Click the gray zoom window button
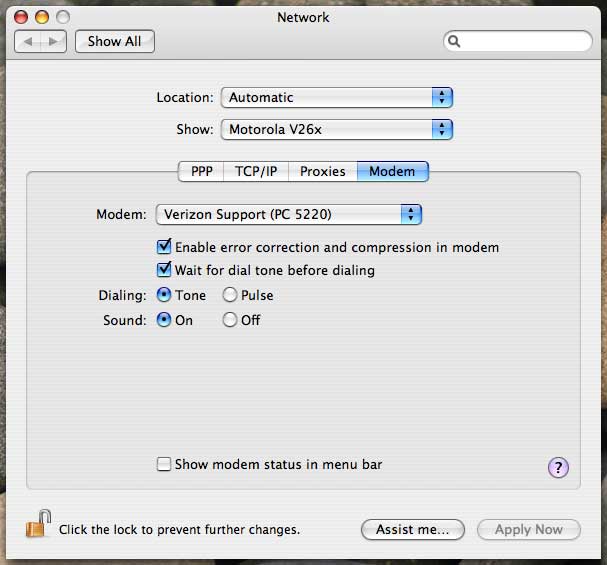The width and height of the screenshot is (607, 565). click(x=63, y=17)
